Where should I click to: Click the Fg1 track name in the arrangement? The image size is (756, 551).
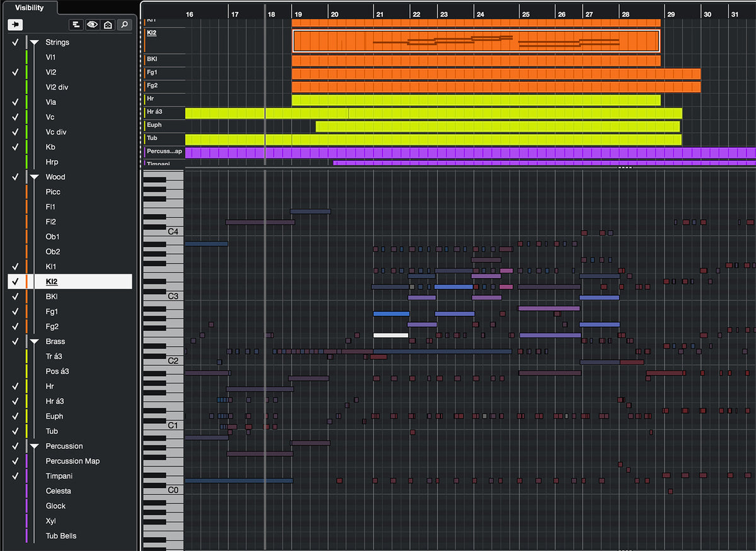[152, 72]
